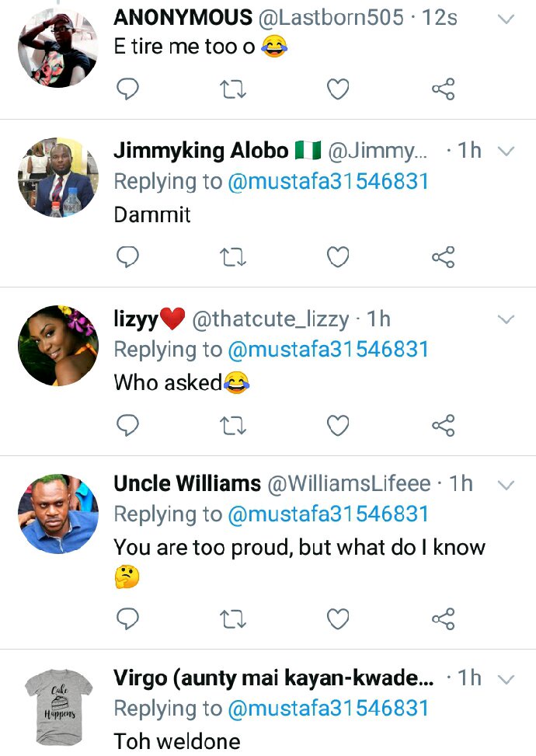
Task: Like Jimmyking Alobo's "Dammit" tweet
Action: point(338,257)
